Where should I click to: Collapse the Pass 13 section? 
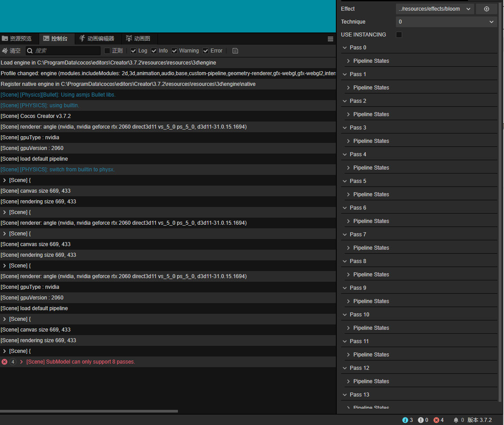(x=345, y=395)
